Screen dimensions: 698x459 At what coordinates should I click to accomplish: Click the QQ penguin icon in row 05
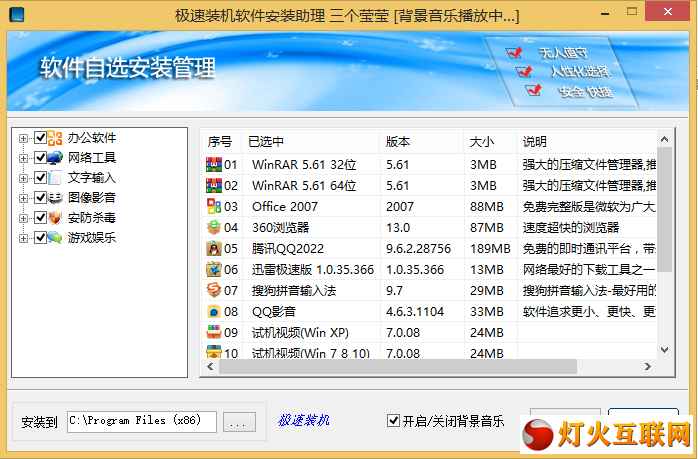click(214, 248)
